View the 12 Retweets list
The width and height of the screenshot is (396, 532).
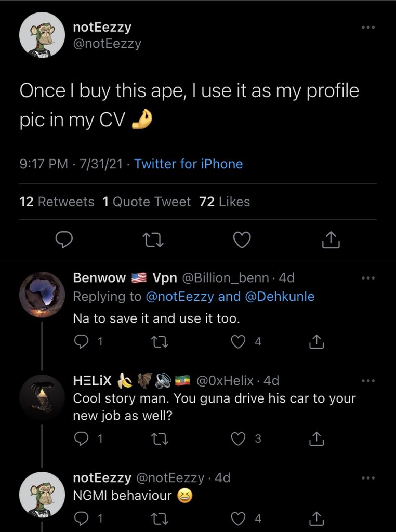coord(57,202)
